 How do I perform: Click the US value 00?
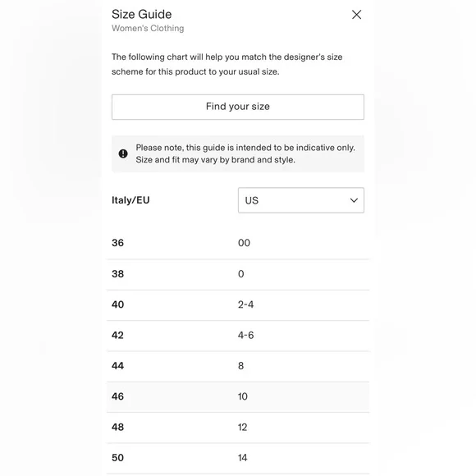pos(244,243)
